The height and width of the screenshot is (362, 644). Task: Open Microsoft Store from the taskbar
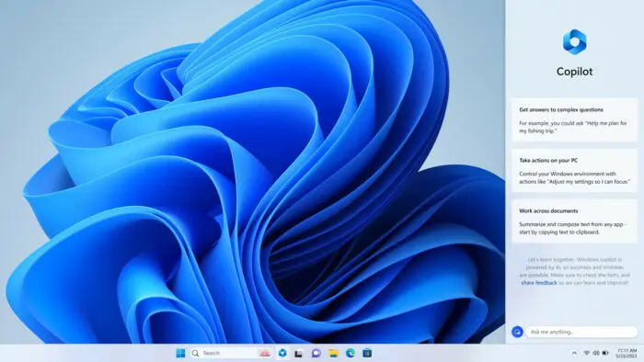367,353
